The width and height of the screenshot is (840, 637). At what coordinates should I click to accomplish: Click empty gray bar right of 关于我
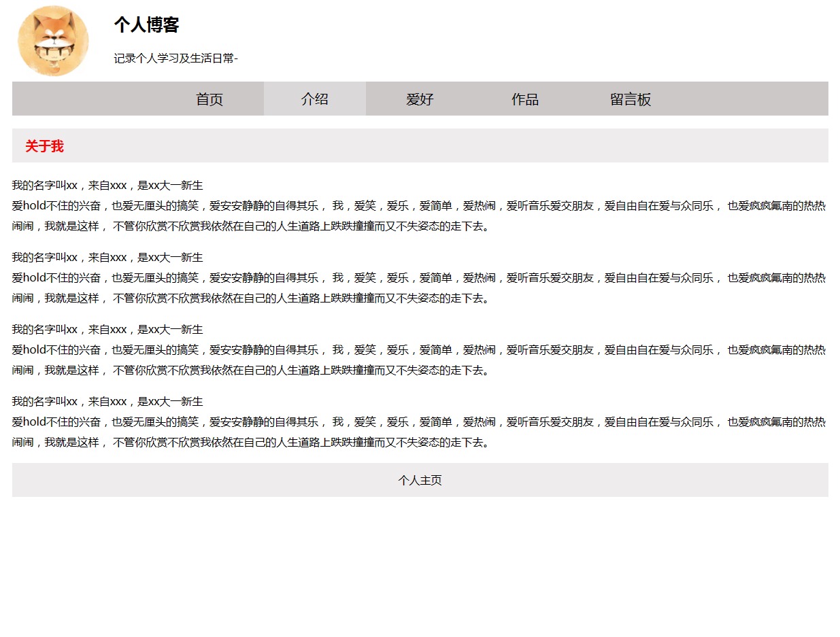pyautogui.click(x=476, y=146)
